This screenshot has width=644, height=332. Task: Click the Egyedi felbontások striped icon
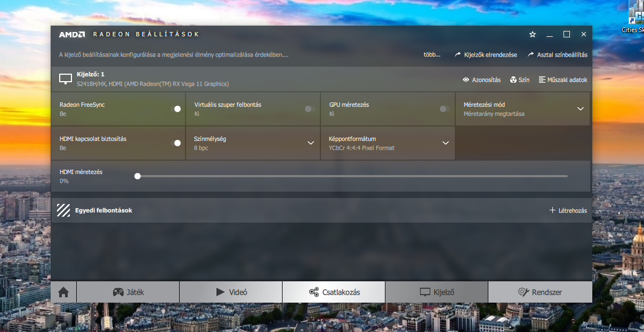tap(63, 210)
